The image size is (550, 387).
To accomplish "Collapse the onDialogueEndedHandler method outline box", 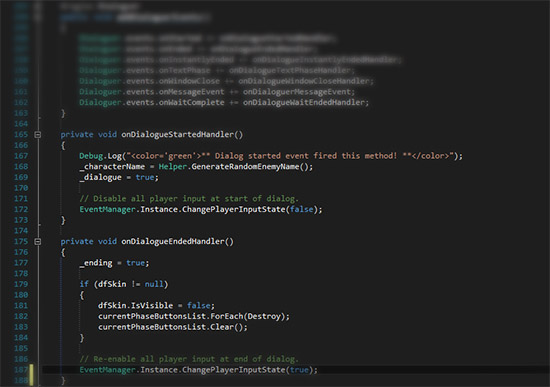I will 38,242.
